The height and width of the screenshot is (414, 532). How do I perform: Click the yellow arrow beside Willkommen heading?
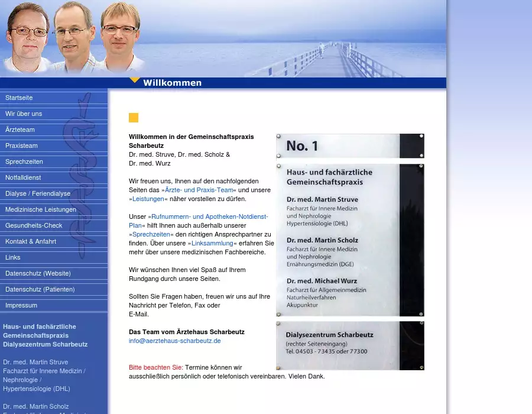coord(135,80)
